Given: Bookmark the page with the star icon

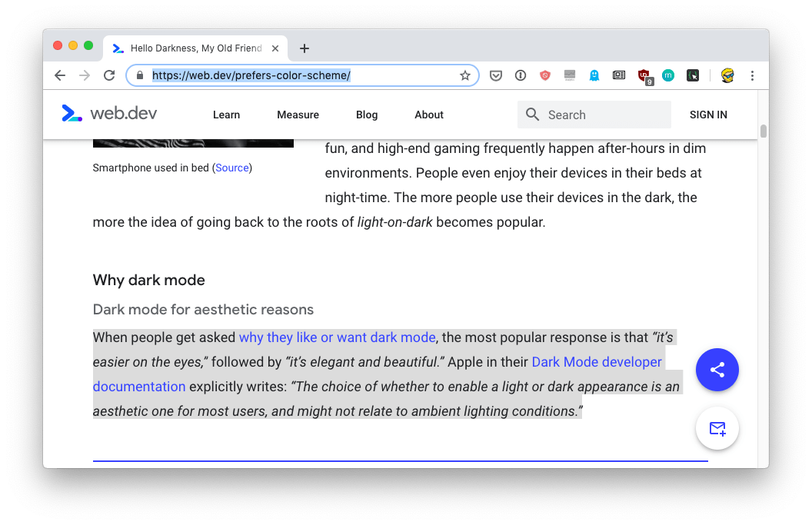Looking at the screenshot, I should tap(465, 75).
